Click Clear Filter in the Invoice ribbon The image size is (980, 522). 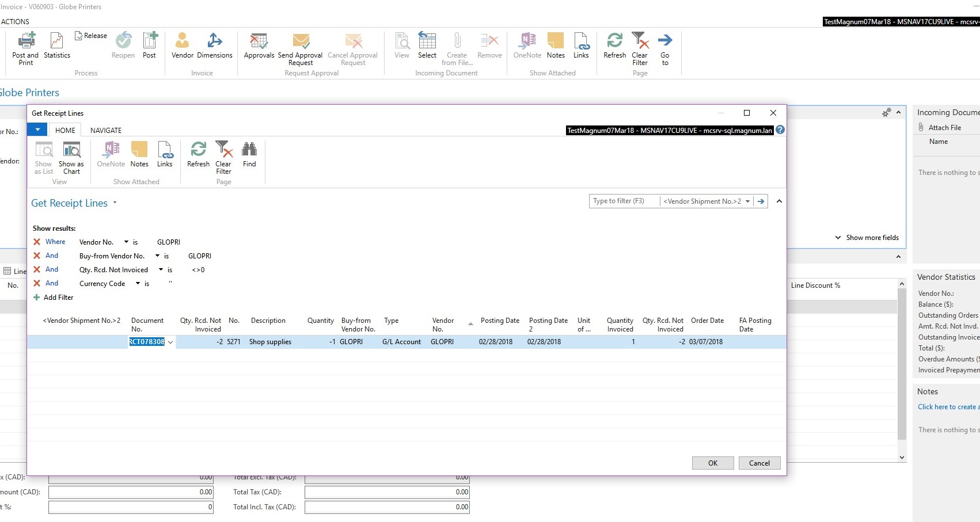[640, 48]
